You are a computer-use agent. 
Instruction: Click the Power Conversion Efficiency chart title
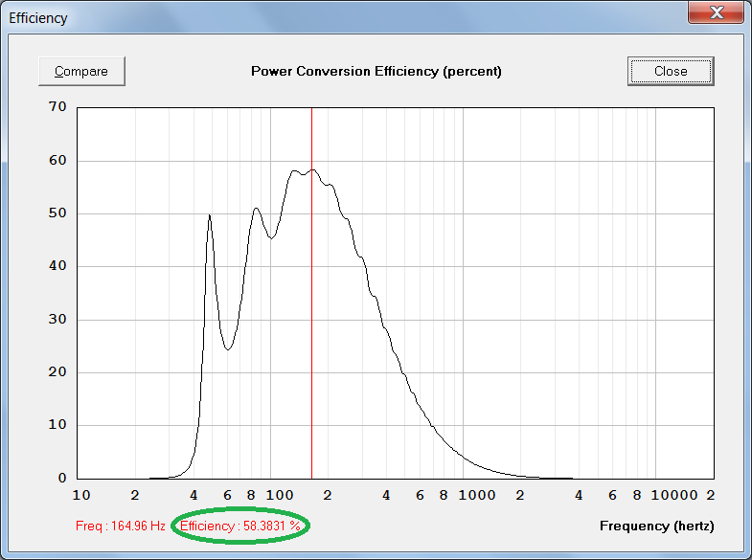point(376,72)
